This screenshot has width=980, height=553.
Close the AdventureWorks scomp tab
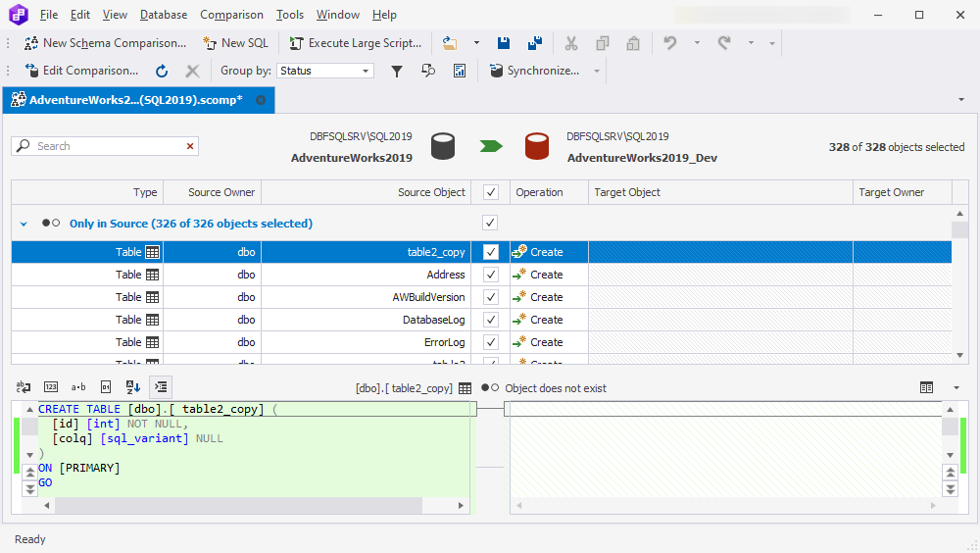pyautogui.click(x=261, y=100)
